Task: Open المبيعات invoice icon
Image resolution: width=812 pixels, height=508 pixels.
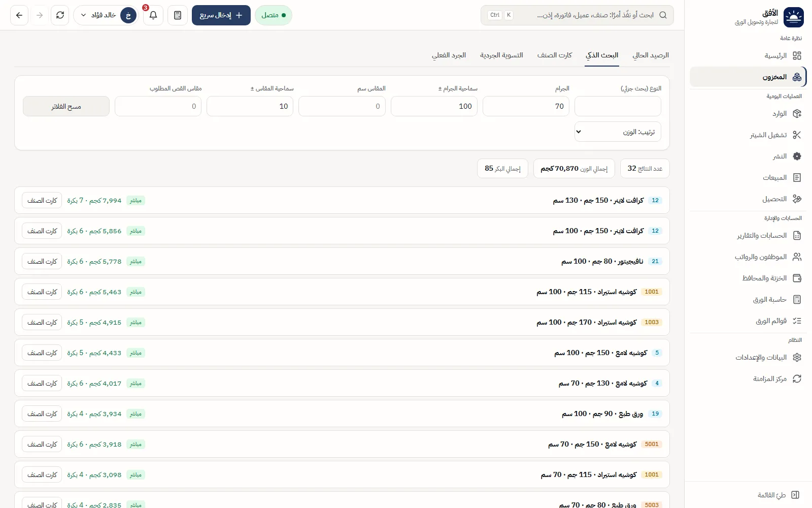Action: coord(797,178)
